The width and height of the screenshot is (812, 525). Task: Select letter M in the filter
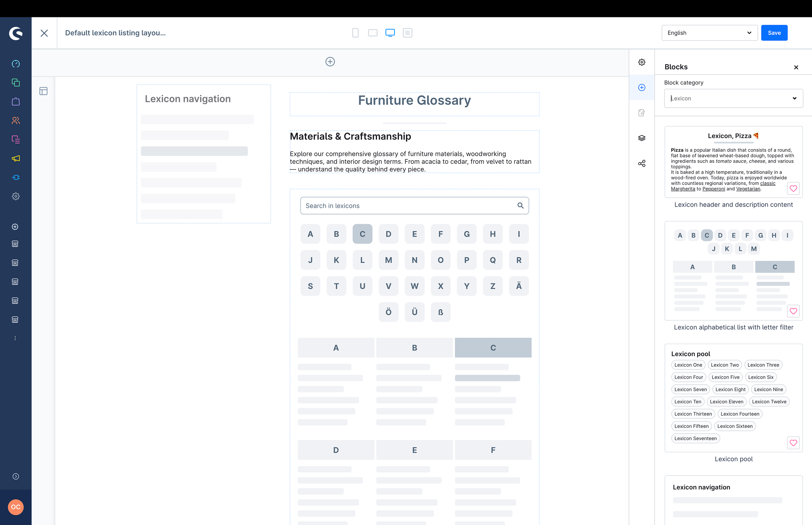(389, 260)
